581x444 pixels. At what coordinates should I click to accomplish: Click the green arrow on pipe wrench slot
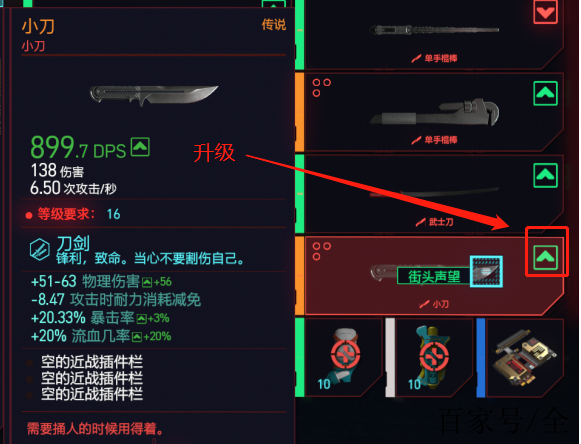[545, 93]
